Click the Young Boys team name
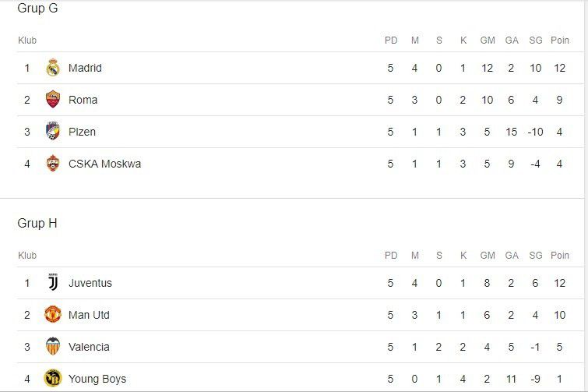588x392 pixels. click(97, 379)
